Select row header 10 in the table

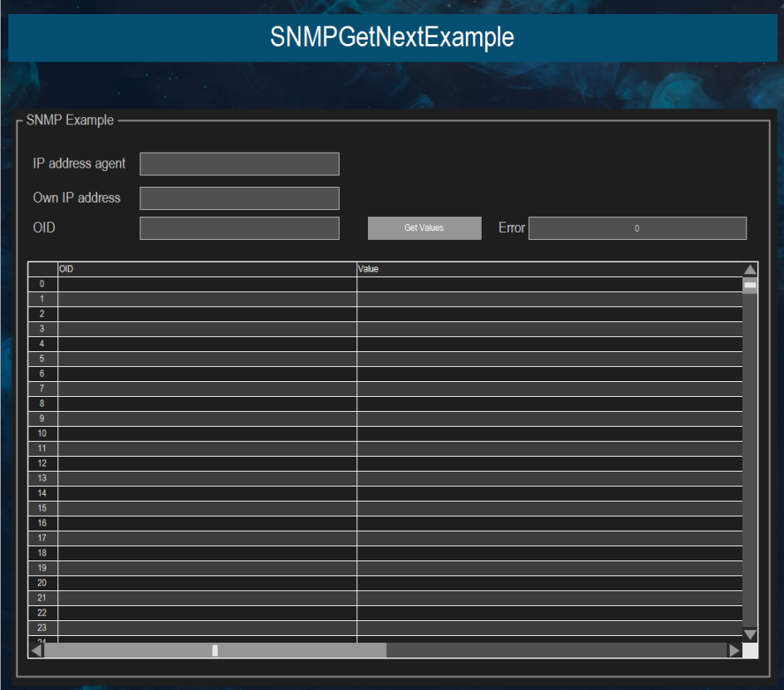tap(41, 433)
